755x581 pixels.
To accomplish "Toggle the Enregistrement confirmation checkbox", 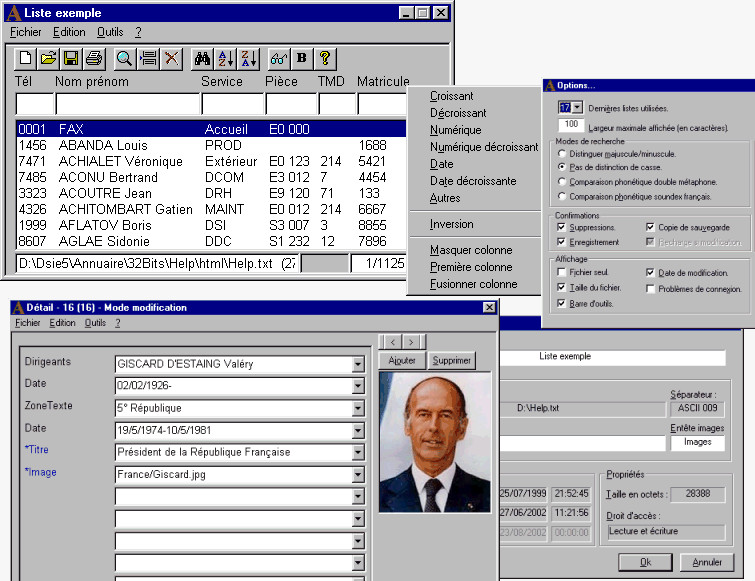I will (561, 241).
